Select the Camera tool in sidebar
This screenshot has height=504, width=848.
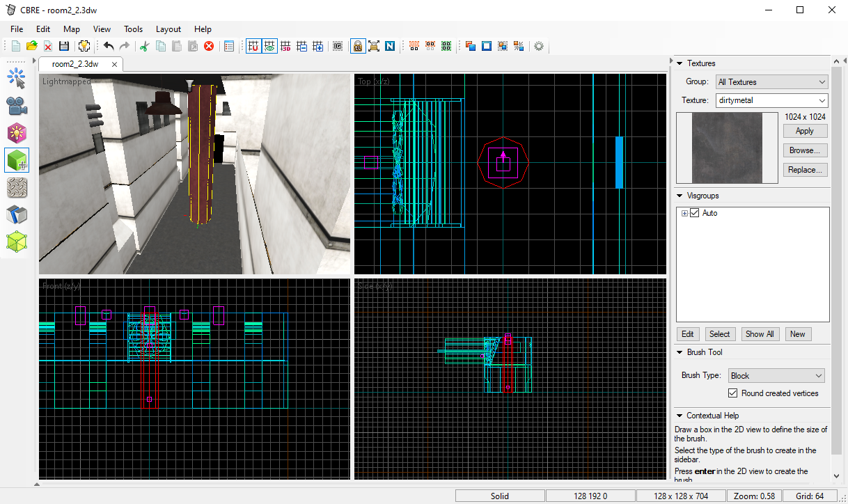[x=17, y=106]
